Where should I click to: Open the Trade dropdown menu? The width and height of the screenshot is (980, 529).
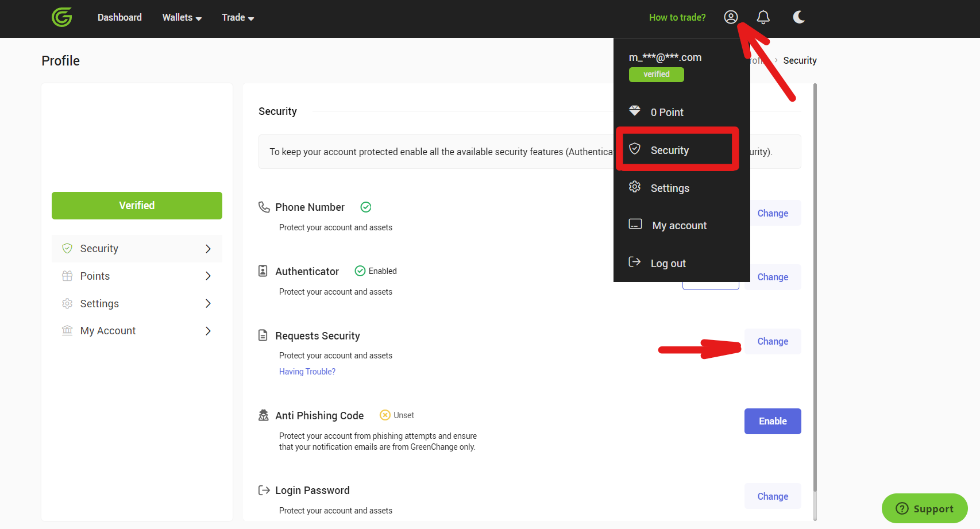coord(238,17)
